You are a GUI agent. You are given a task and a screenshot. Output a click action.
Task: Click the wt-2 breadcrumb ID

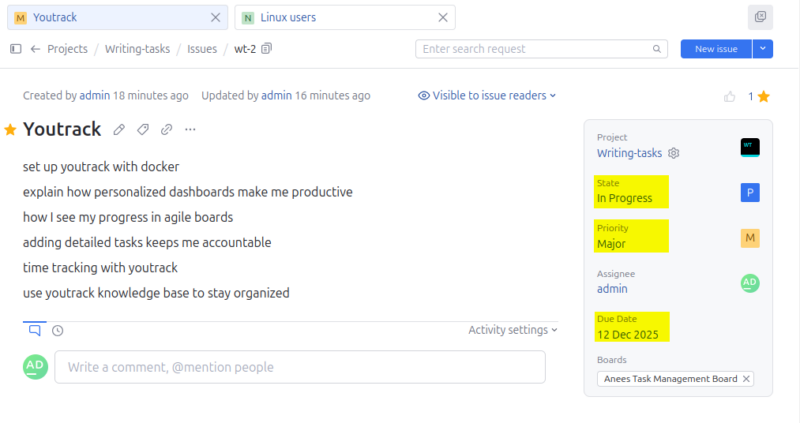[x=245, y=49]
